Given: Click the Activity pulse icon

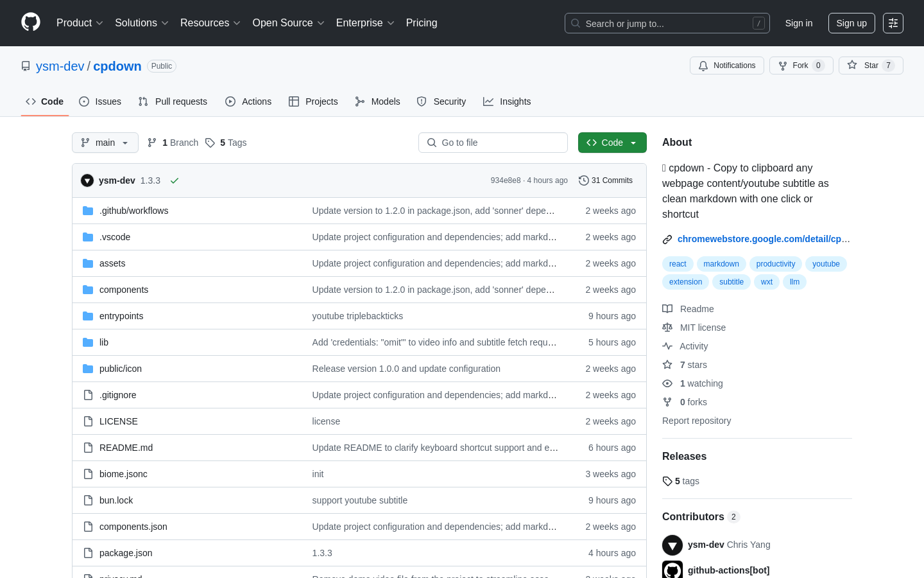Looking at the screenshot, I should click(x=667, y=346).
